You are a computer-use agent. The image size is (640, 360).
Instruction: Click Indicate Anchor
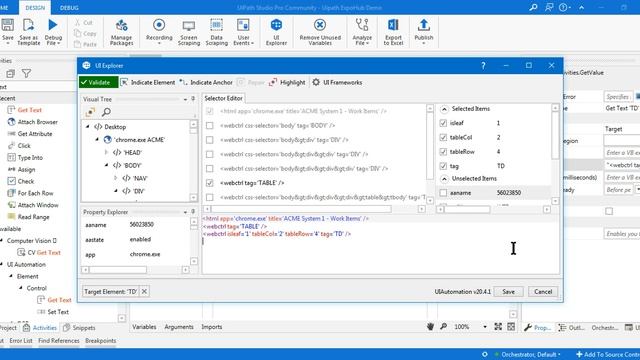206,82
